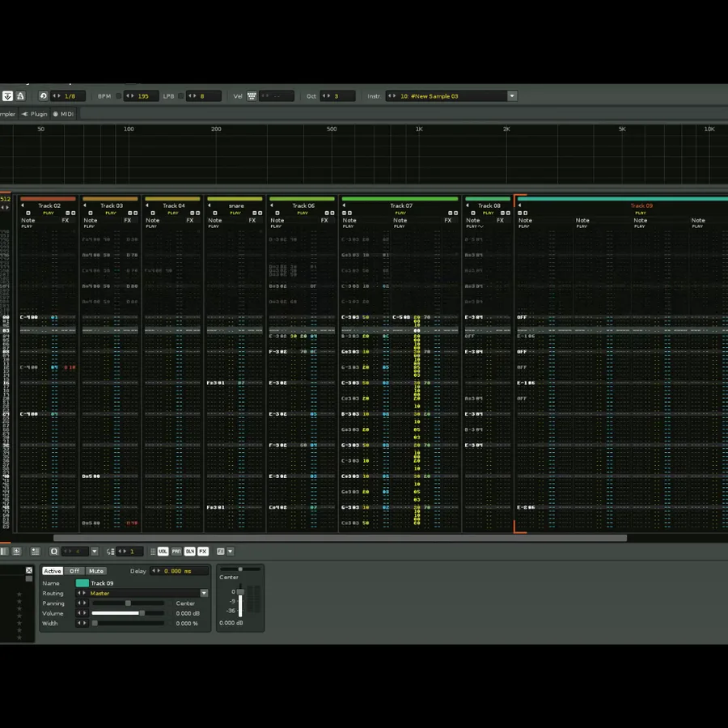Collapse Track 06 with its left arrow
Image resolution: width=728 pixels, height=728 pixels.
(x=272, y=205)
